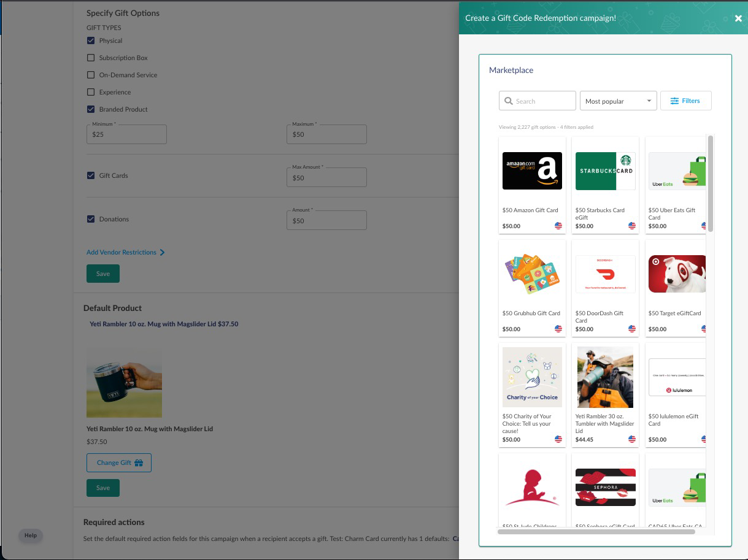Select the Yeti Rambler 30 oz. Tumbler image
The width and height of the screenshot is (748, 560).
605,377
